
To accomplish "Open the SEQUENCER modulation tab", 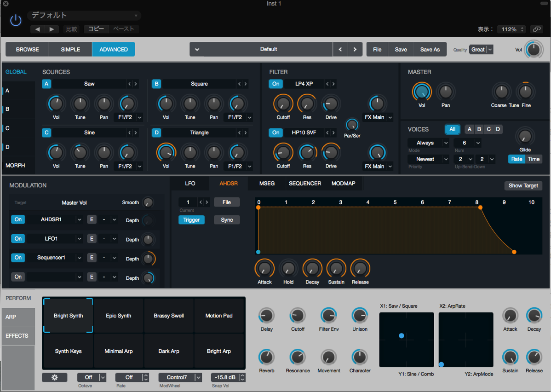I will [x=305, y=183].
